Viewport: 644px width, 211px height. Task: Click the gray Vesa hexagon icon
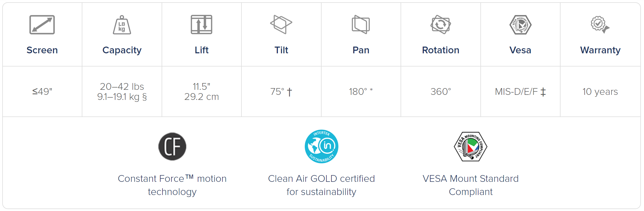520,25
